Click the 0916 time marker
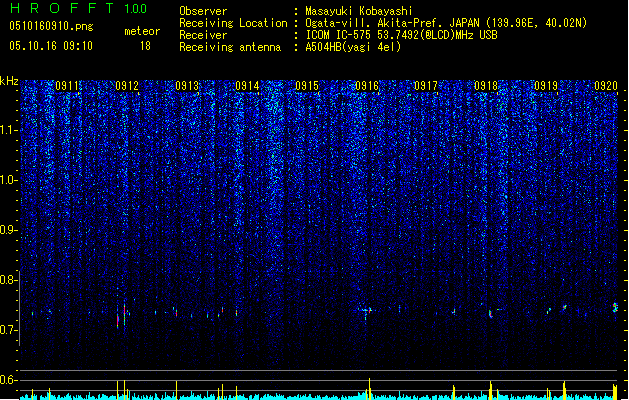 (367, 86)
